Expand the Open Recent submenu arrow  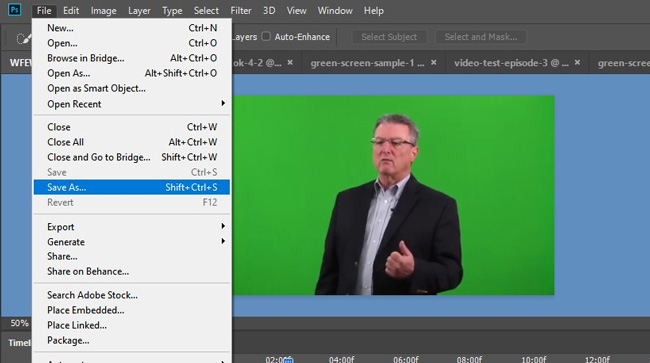(x=223, y=103)
